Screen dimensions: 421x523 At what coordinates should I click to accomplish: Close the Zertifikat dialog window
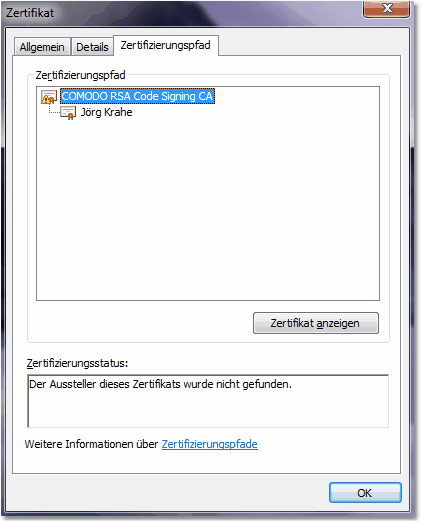point(386,8)
